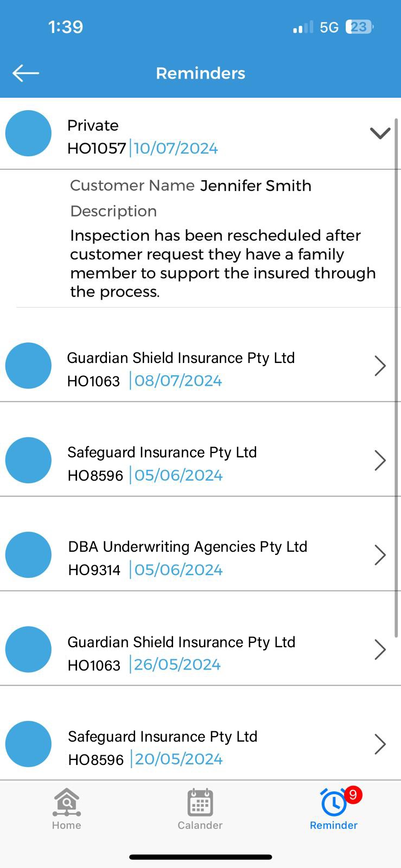Click the 10/07/2024 date link
This screenshot has height=868, width=401.
[176, 149]
